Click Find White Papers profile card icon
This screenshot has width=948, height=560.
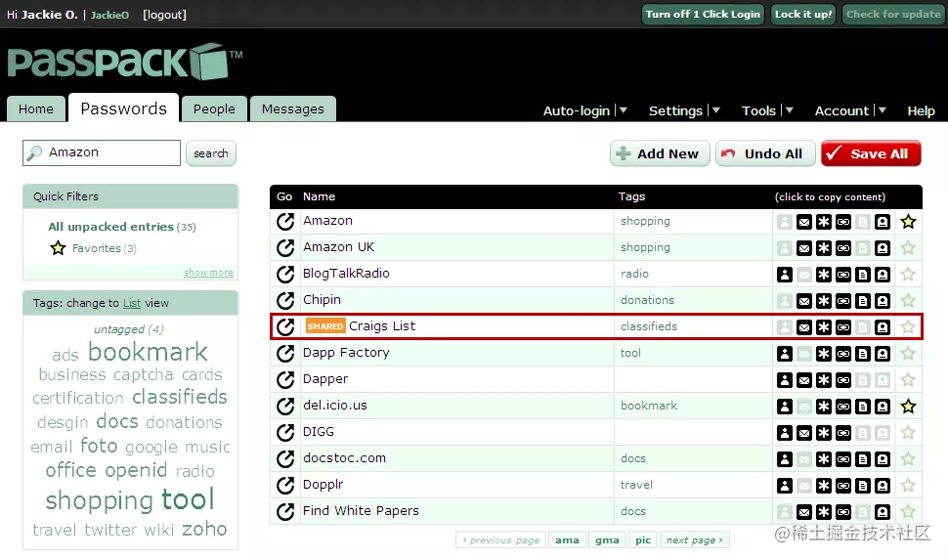pyautogui.click(x=883, y=512)
